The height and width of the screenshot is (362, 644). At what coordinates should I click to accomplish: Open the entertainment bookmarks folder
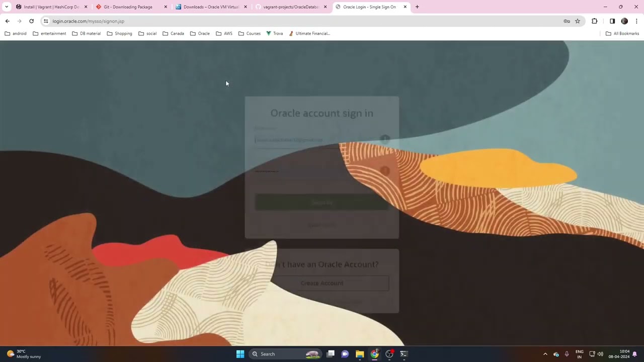tap(49, 34)
